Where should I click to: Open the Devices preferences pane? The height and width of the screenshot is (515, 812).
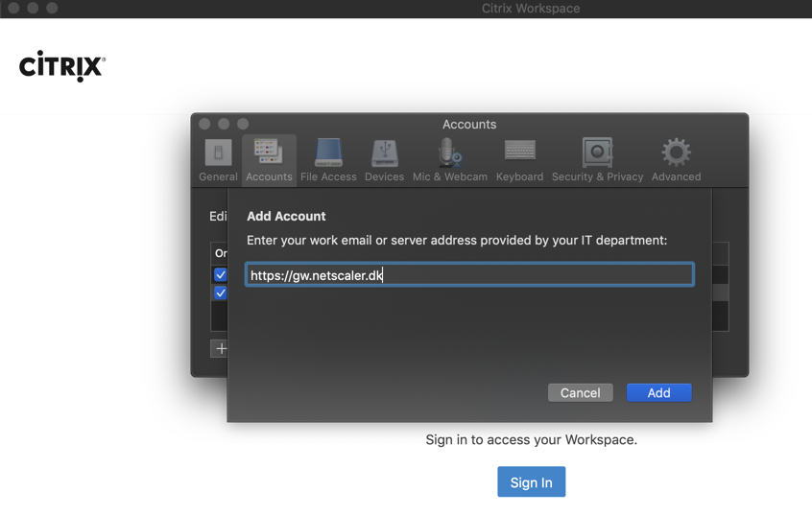pos(384,160)
